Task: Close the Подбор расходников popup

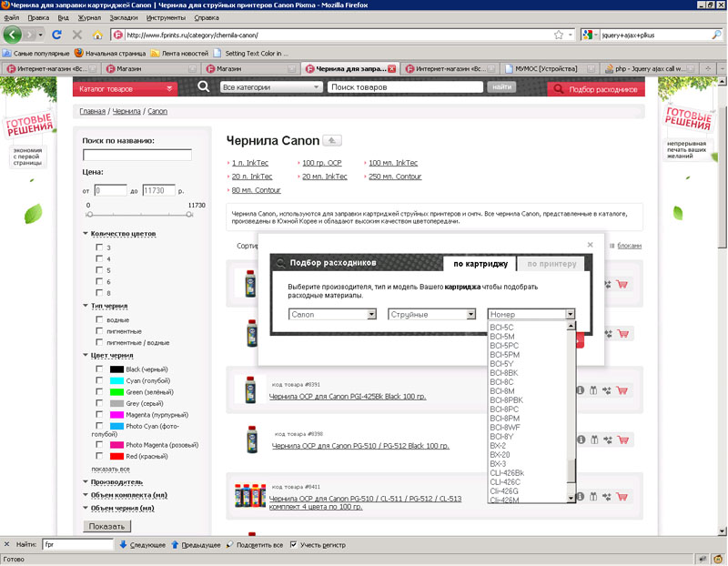Action: 590,245
